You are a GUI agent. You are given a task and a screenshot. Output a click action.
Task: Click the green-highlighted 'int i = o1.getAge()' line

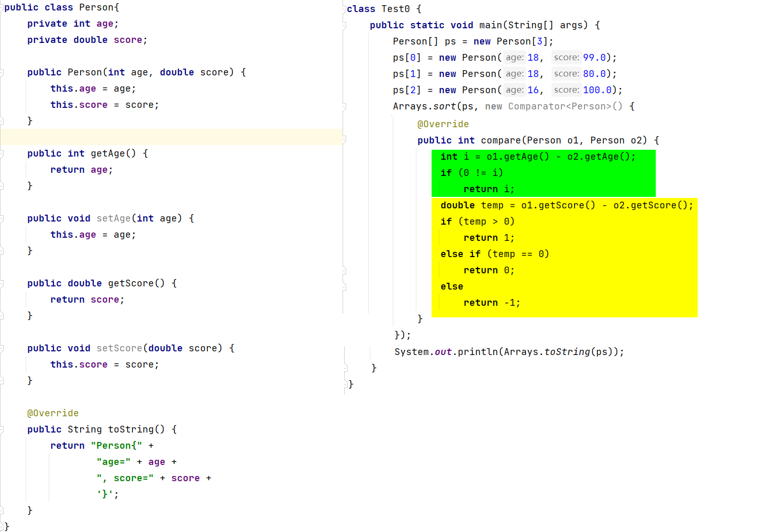tap(538, 157)
